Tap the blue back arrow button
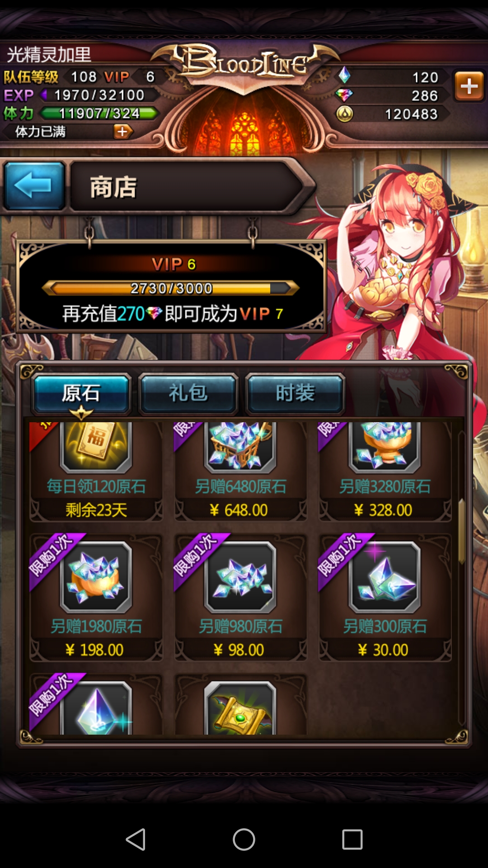Screen dimensions: 488x868 click(x=34, y=186)
